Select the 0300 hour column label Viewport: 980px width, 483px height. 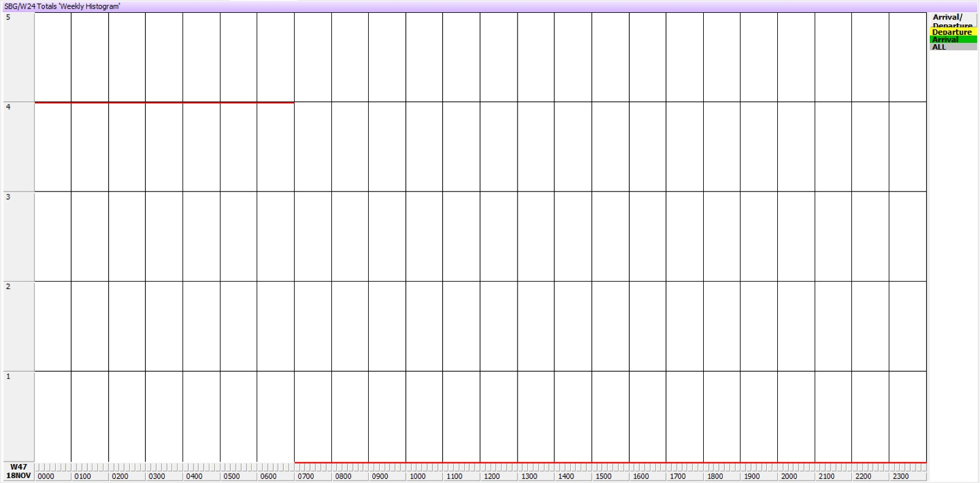tap(157, 476)
